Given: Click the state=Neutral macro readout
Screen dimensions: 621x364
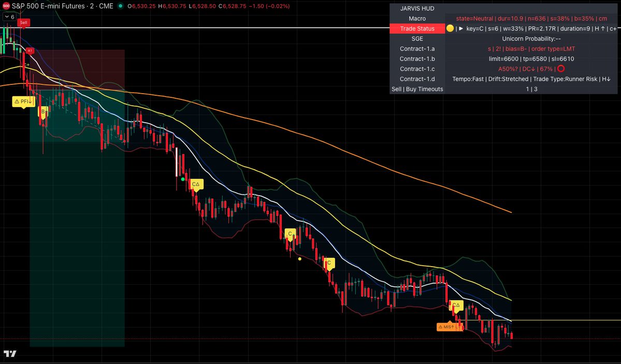Looking at the screenshot, I should (x=531, y=19).
